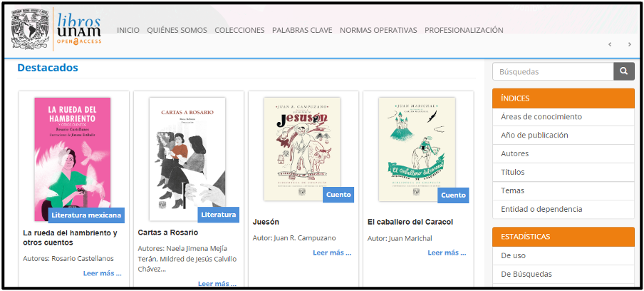
Task: Open the Jesusón book cover
Action: [302, 149]
